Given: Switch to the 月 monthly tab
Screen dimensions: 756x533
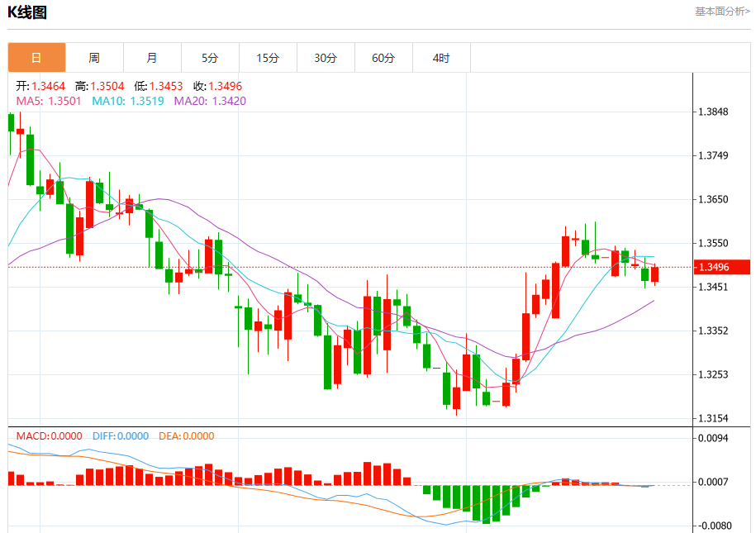Looking at the screenshot, I should point(152,58).
